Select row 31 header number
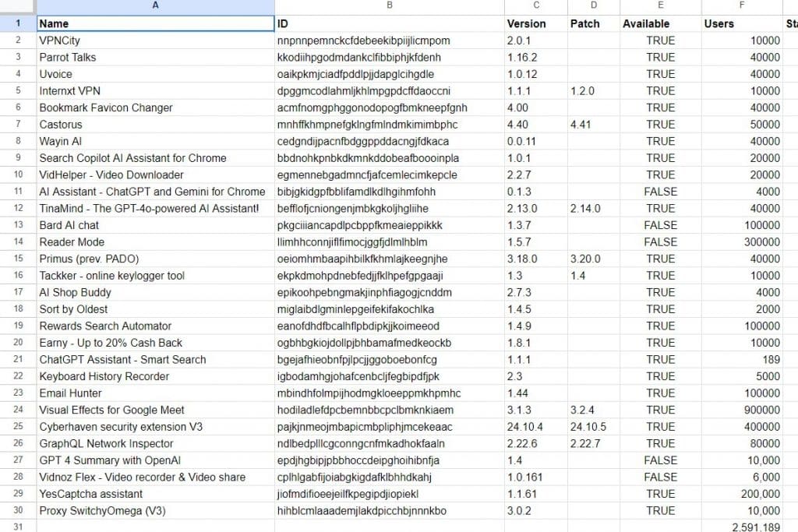 tap(18, 526)
